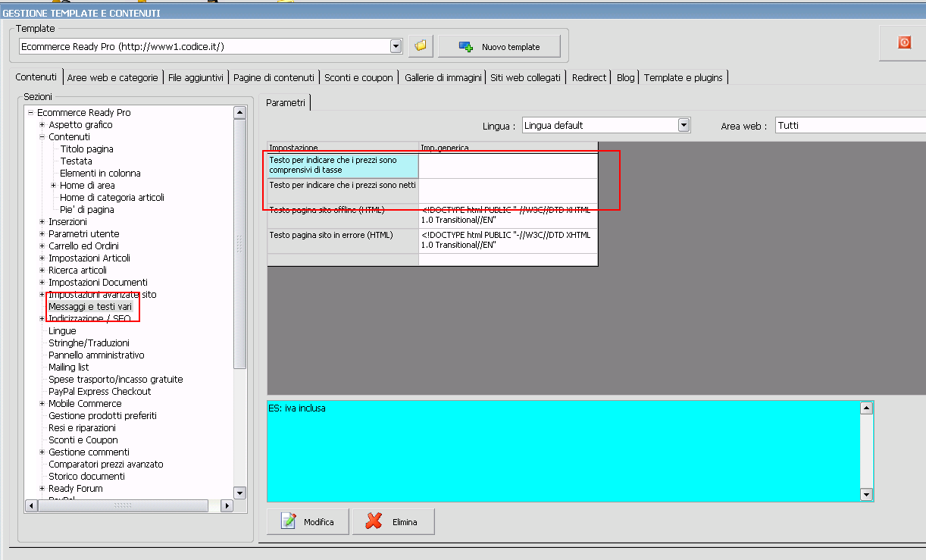Switch to the Sconti e coupon tab
The image size is (926, 560).
358,77
